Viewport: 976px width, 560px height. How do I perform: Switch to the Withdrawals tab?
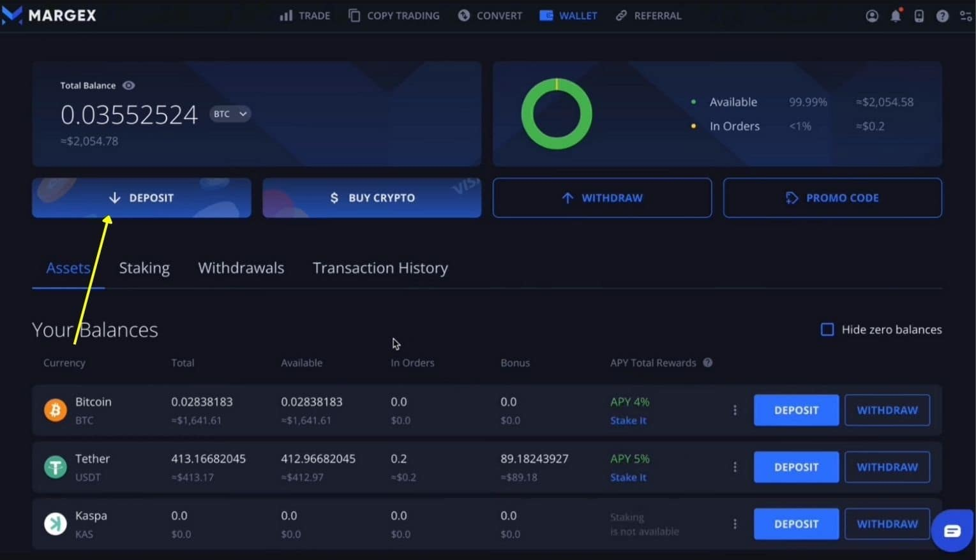[x=241, y=268]
